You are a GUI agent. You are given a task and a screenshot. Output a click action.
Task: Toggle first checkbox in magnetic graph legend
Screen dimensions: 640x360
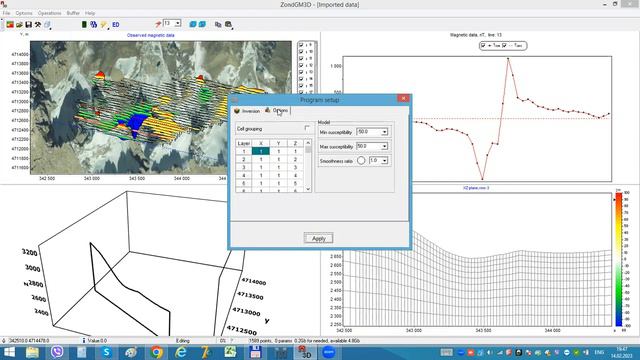(483, 46)
